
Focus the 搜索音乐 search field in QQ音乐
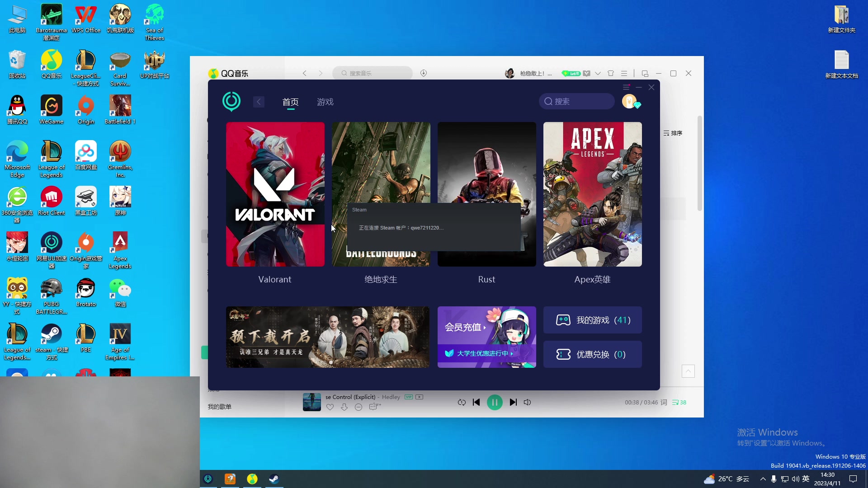373,73
